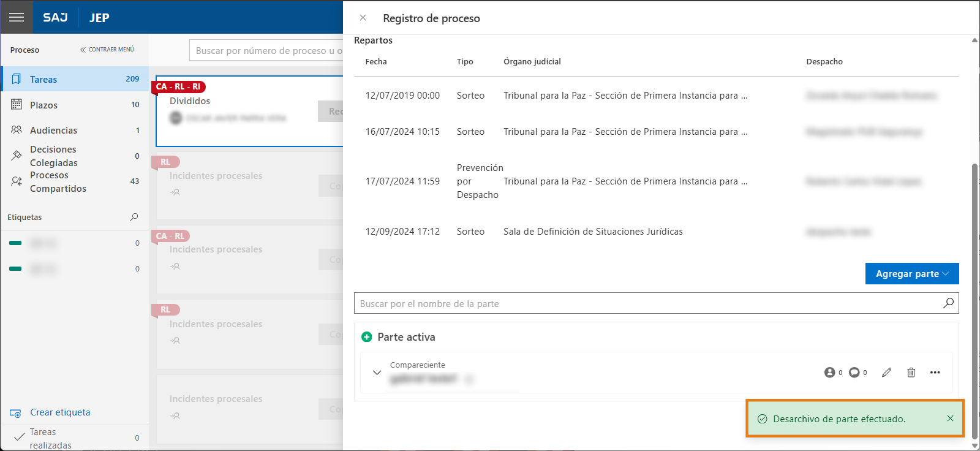Click the Parte activa heading
980x451 pixels.
406,337
